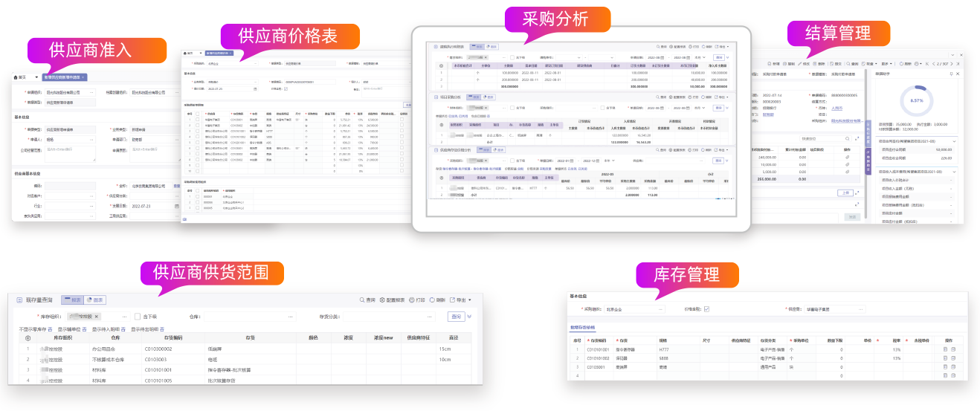Viewport: 980px width, 411px height.
Task: Switch to the 图表 chart view tab
Action: point(94,300)
